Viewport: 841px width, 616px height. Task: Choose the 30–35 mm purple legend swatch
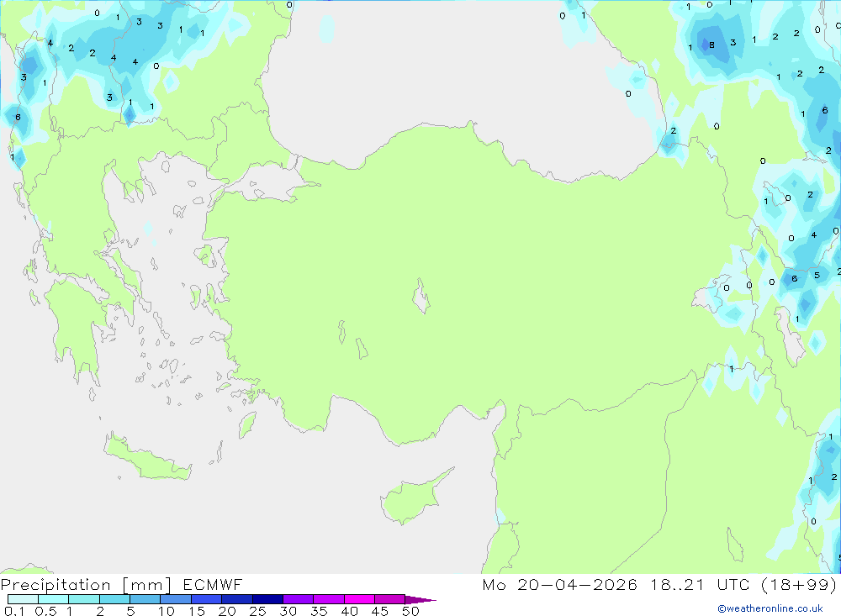coord(299,599)
